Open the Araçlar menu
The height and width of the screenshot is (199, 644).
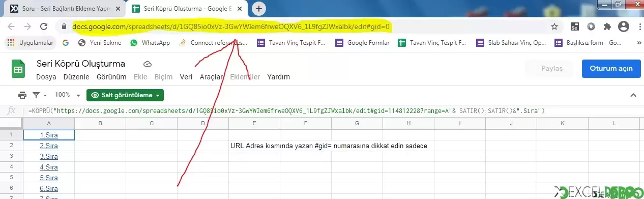click(211, 77)
